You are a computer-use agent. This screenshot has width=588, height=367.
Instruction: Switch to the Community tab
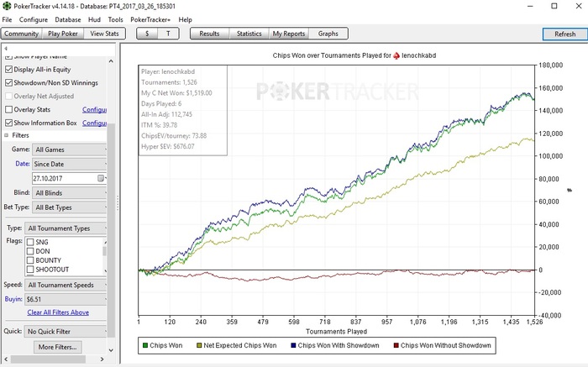21,34
